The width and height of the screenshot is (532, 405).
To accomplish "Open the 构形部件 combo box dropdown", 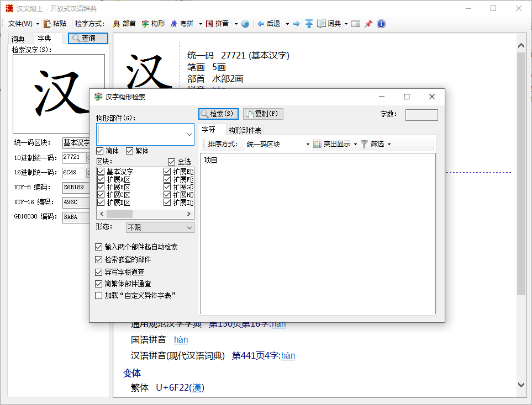I will coord(189,134).
